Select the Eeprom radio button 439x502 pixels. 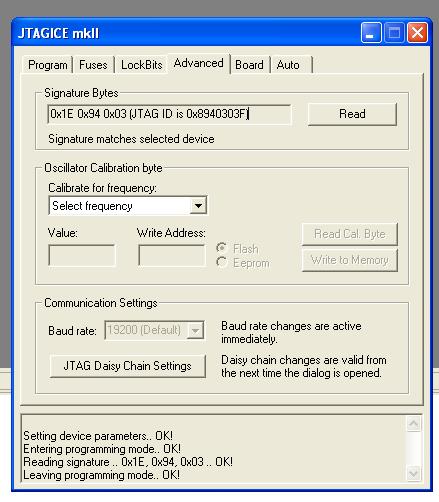[x=243, y=263]
